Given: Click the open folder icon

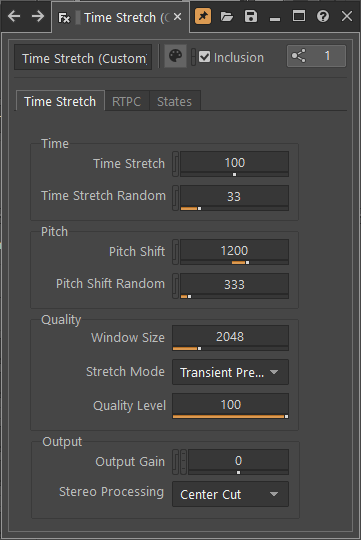Looking at the screenshot, I should [x=227, y=16].
